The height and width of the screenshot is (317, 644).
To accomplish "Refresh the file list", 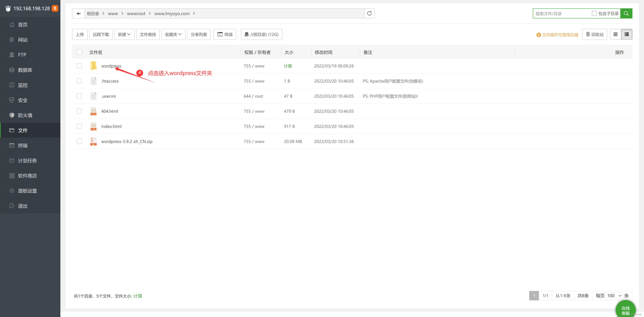I will (x=369, y=13).
